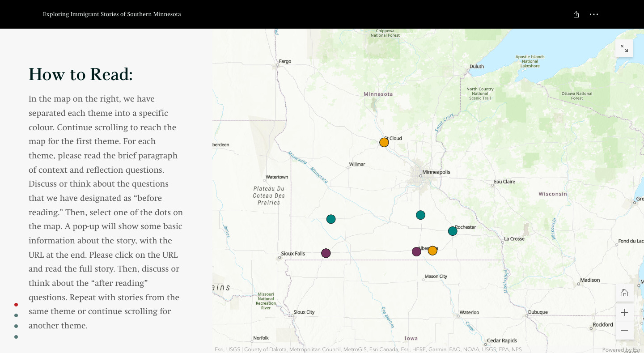This screenshot has width=644, height=353.
Task: Open the Powered by Esri link
Action: click(x=621, y=350)
